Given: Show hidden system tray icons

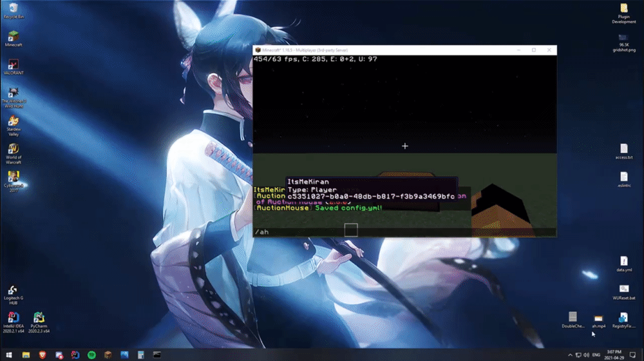Looking at the screenshot, I should [x=570, y=355].
